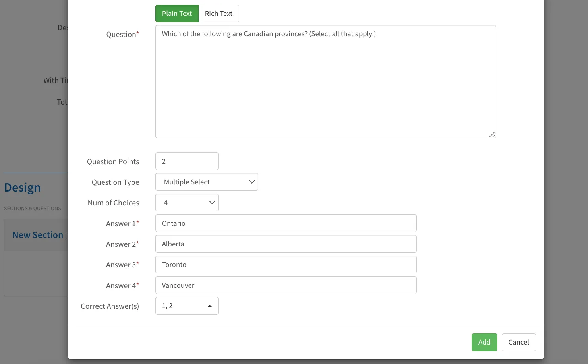Screen dimensions: 588x364
Task: Click the Num of Choices label
Action: 113,203
